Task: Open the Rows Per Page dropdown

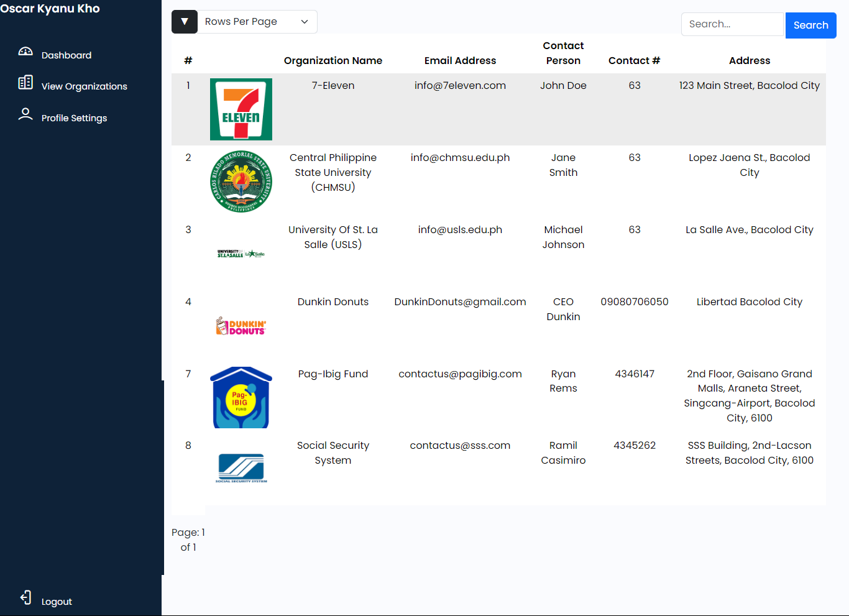Action: click(257, 22)
